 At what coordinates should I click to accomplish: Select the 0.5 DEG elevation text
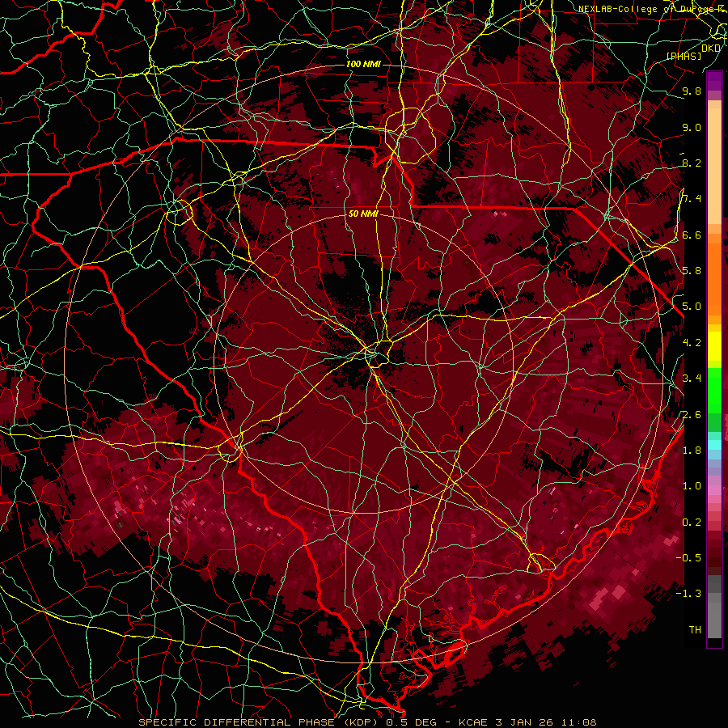tap(413, 722)
